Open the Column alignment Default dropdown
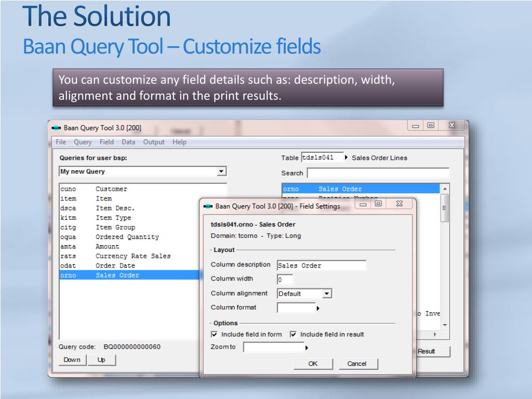 point(327,294)
